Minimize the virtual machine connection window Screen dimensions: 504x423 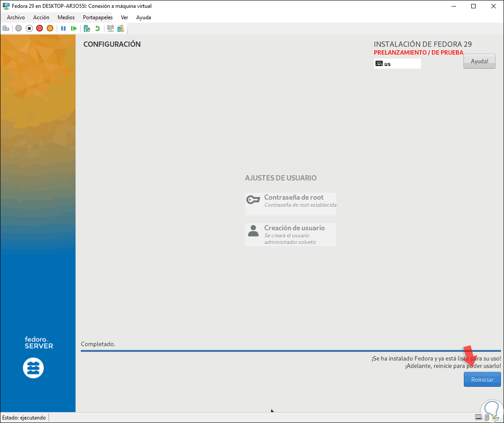[x=453, y=6]
